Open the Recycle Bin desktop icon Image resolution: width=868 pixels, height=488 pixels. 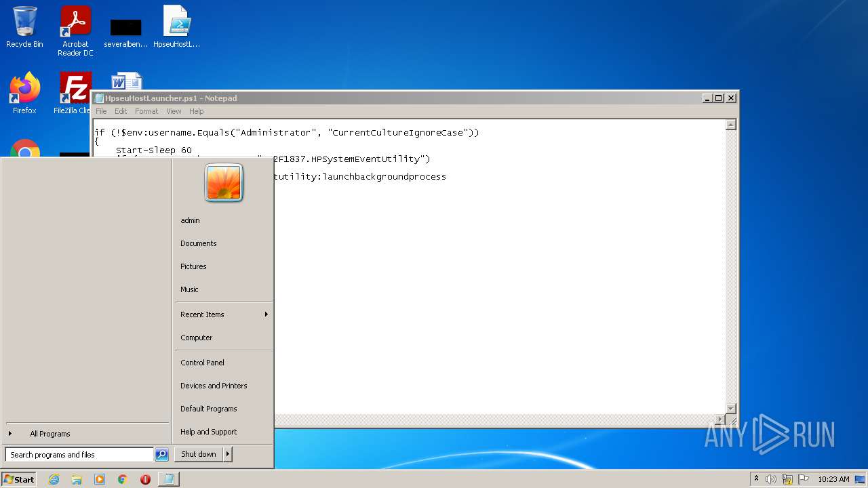[24, 27]
